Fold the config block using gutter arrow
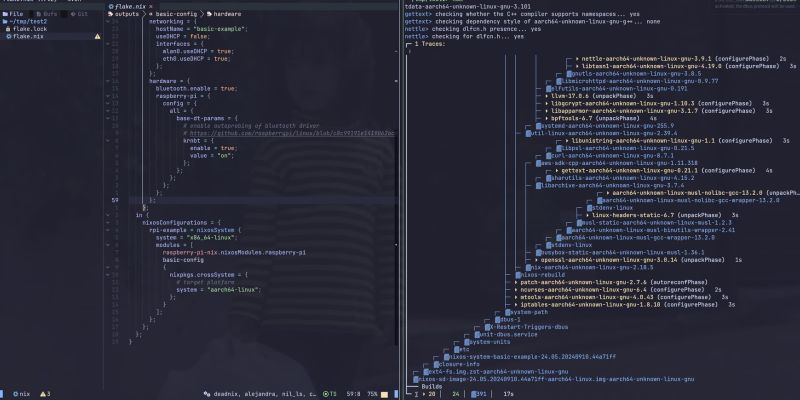The height and width of the screenshot is (400, 800). [x=108, y=104]
